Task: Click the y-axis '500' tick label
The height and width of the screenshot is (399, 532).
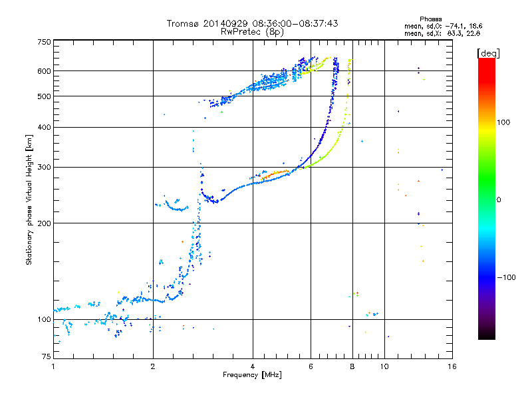Action: 44,96
